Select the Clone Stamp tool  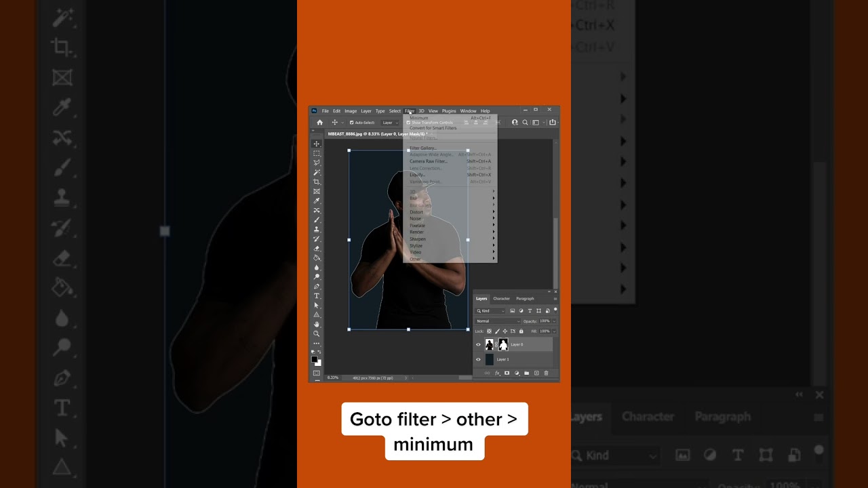click(x=317, y=229)
